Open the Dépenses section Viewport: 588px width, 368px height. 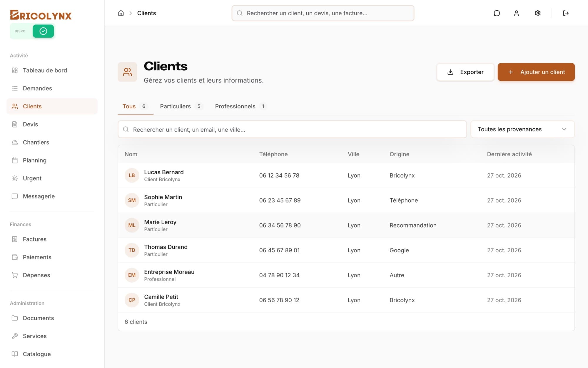point(52,275)
